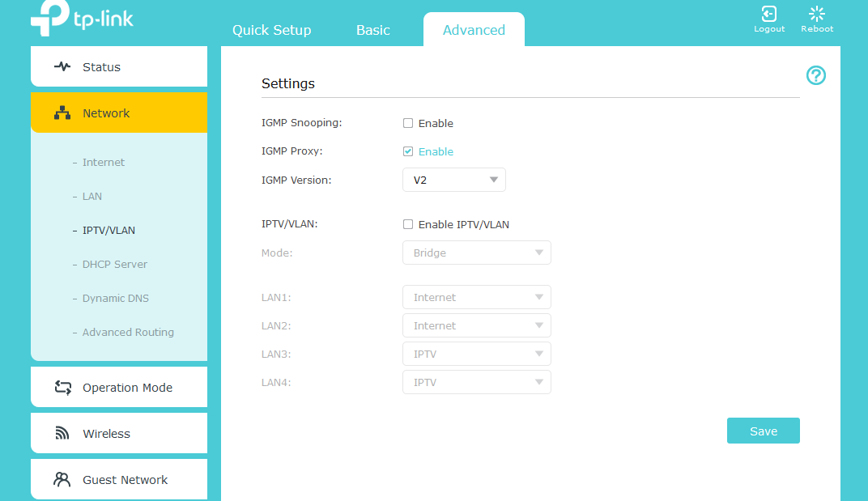Viewport: 868px width, 501px height.
Task: Open the Mode Bridge dropdown
Action: (477, 253)
